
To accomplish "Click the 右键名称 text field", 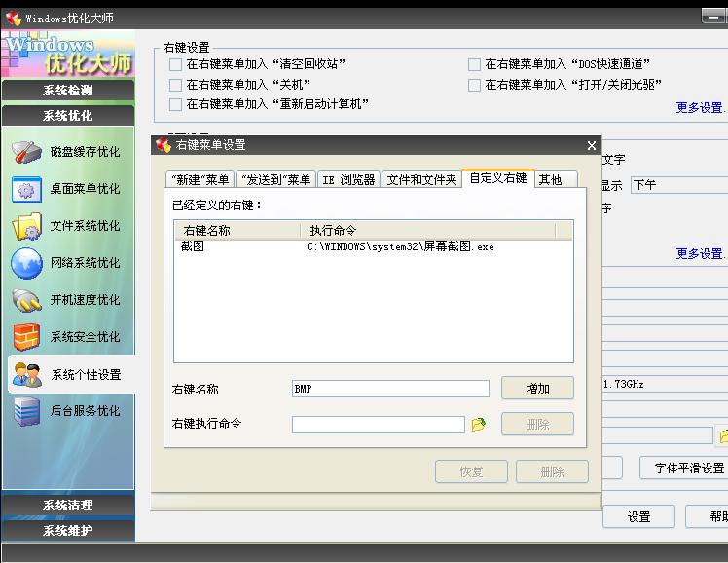I will [x=390, y=389].
